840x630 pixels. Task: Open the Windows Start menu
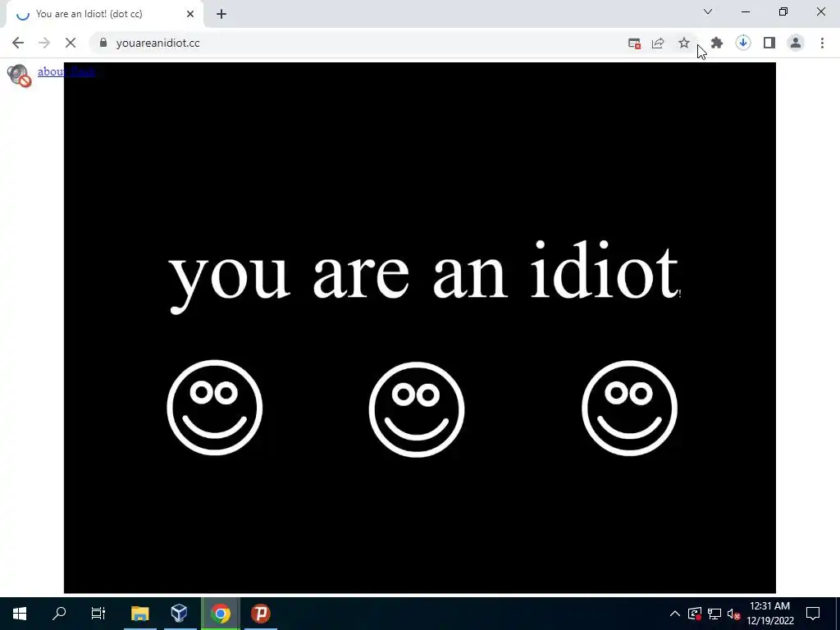click(20, 614)
